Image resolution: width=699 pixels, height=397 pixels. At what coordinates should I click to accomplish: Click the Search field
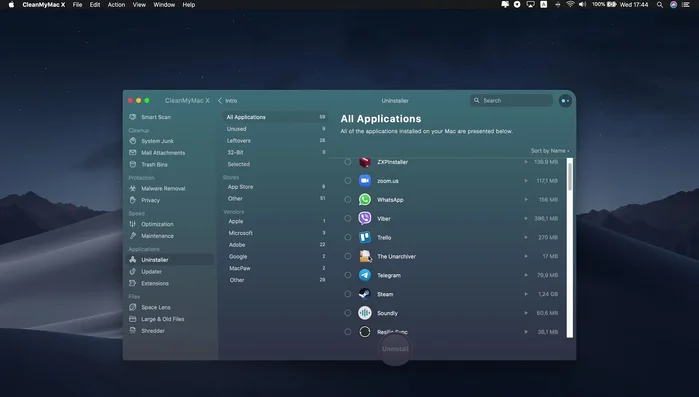coord(512,101)
